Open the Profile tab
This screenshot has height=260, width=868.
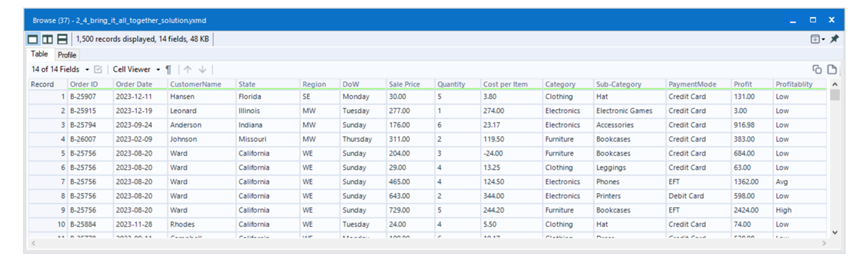point(66,55)
